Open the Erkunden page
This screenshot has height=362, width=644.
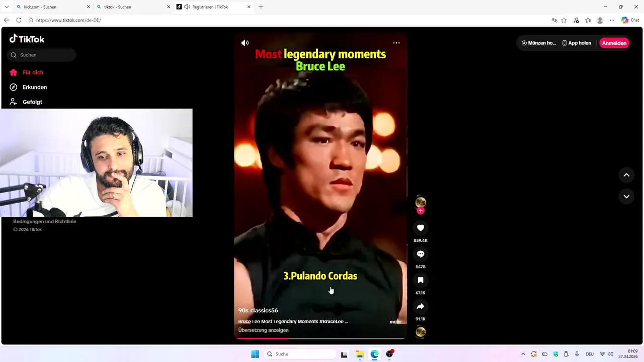click(x=29, y=87)
